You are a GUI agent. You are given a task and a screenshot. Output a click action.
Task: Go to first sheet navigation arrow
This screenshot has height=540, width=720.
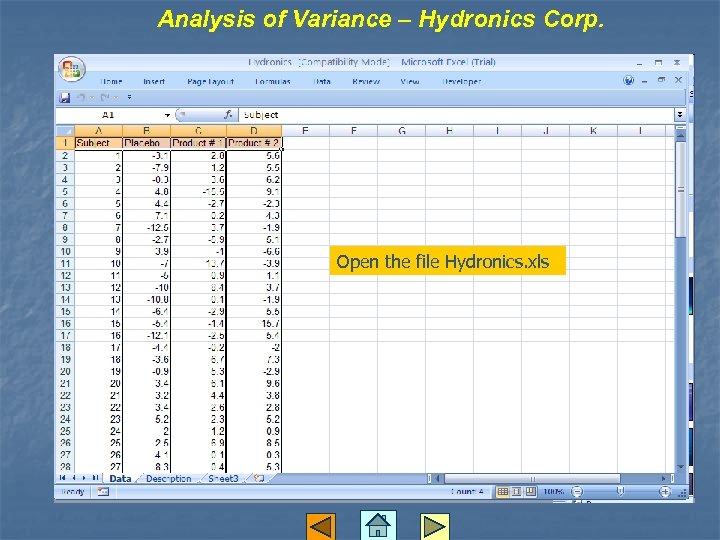62,478
